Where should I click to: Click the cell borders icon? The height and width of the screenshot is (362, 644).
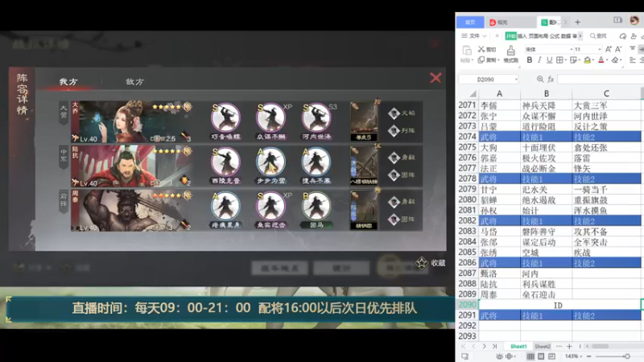[x=559, y=60]
